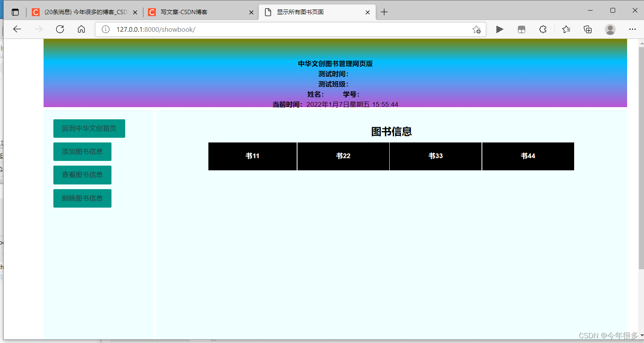Open 查看图书信息 in the sidebar

pos(82,175)
